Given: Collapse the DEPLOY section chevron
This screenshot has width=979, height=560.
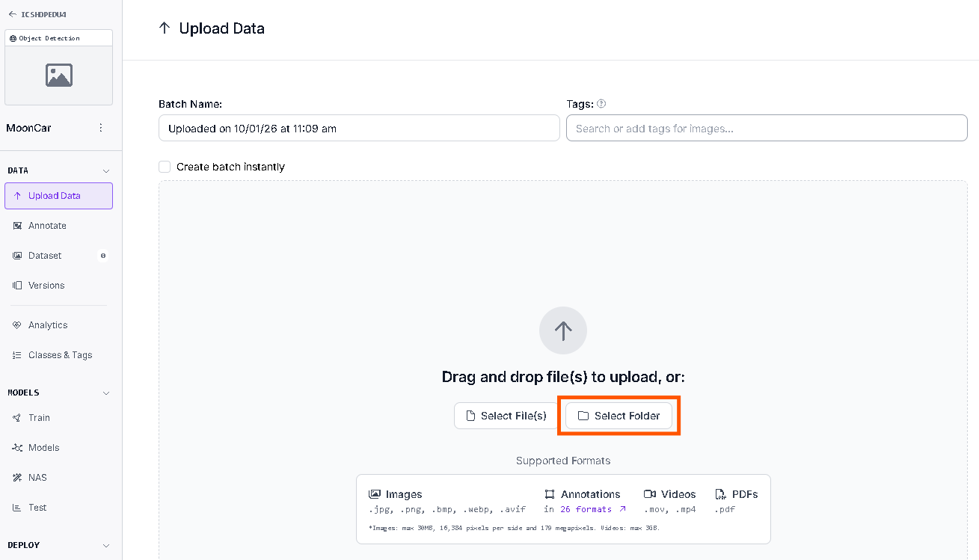Looking at the screenshot, I should pyautogui.click(x=106, y=546).
